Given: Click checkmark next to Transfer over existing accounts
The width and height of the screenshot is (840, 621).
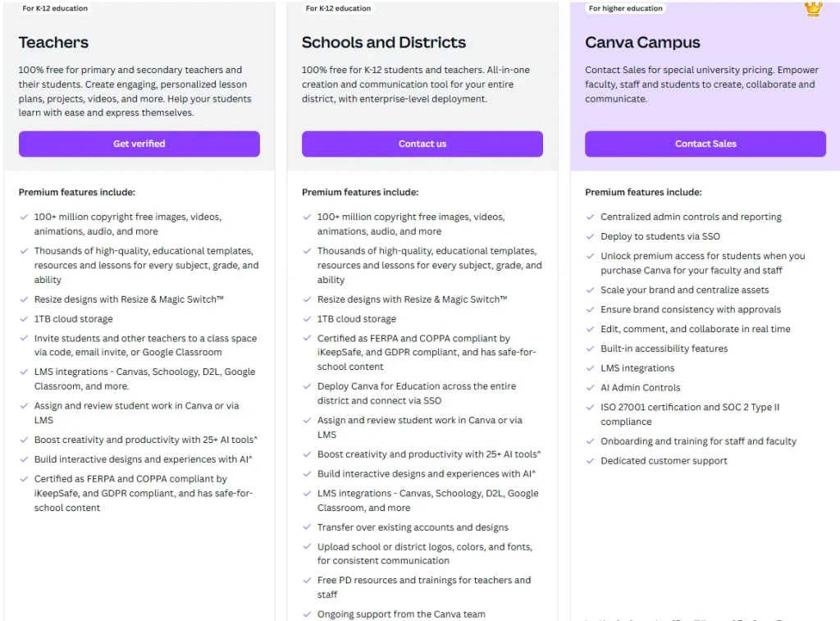Looking at the screenshot, I should pyautogui.click(x=307, y=527).
